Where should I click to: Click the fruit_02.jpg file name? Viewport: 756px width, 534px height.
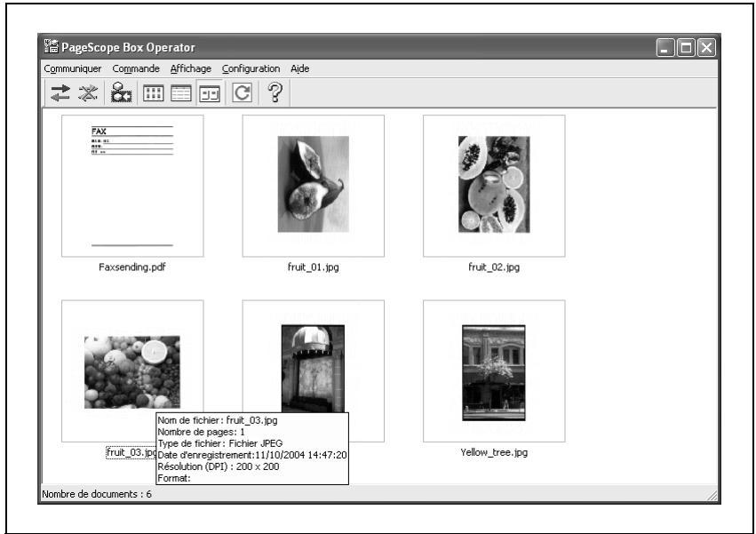point(494,267)
